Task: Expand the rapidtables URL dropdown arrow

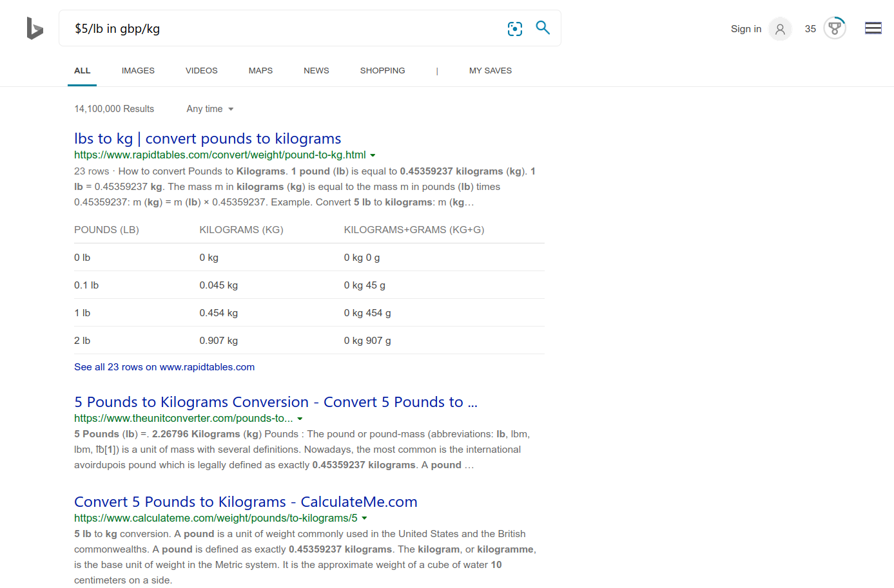Action: pyautogui.click(x=373, y=155)
